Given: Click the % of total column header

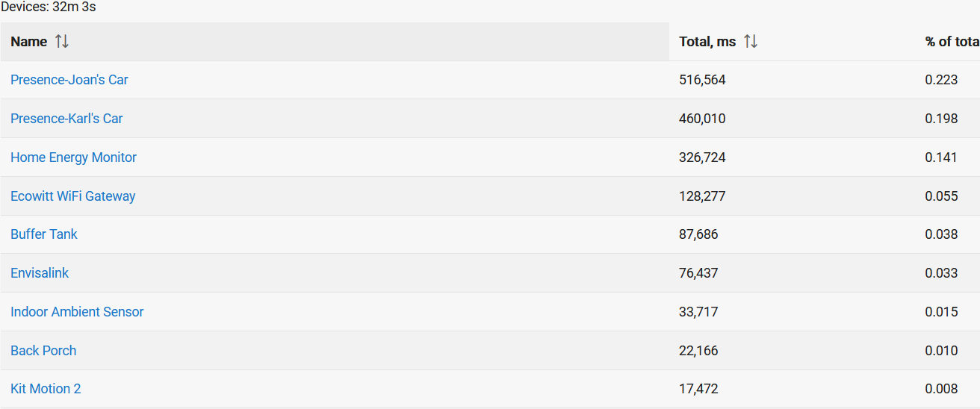Looking at the screenshot, I should pyautogui.click(x=952, y=42).
